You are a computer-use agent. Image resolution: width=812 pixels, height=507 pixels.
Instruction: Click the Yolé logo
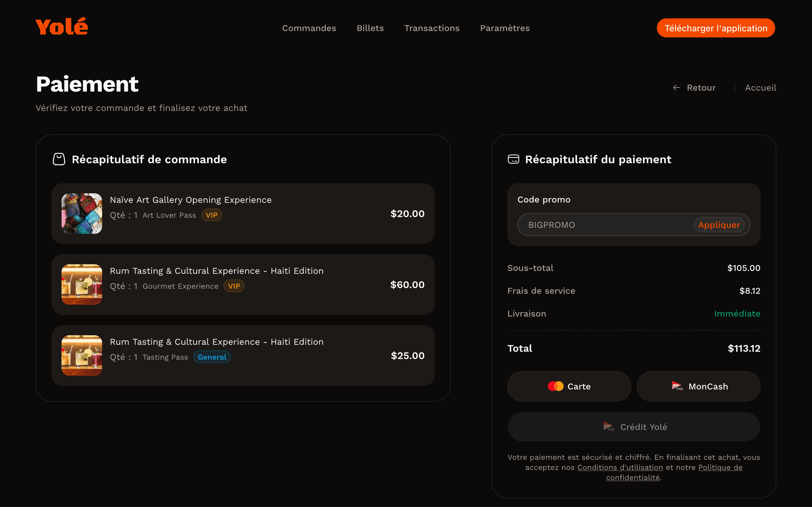[x=62, y=27]
